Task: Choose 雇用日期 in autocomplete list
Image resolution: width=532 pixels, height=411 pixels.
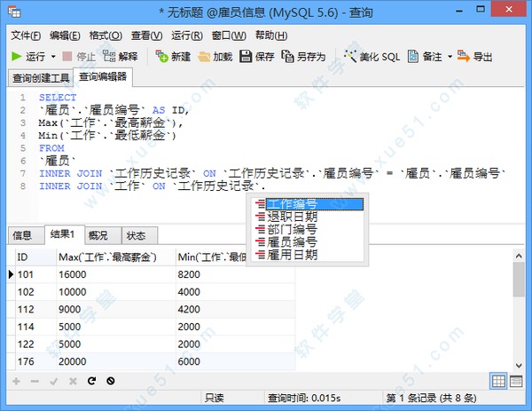Action: tap(309, 255)
